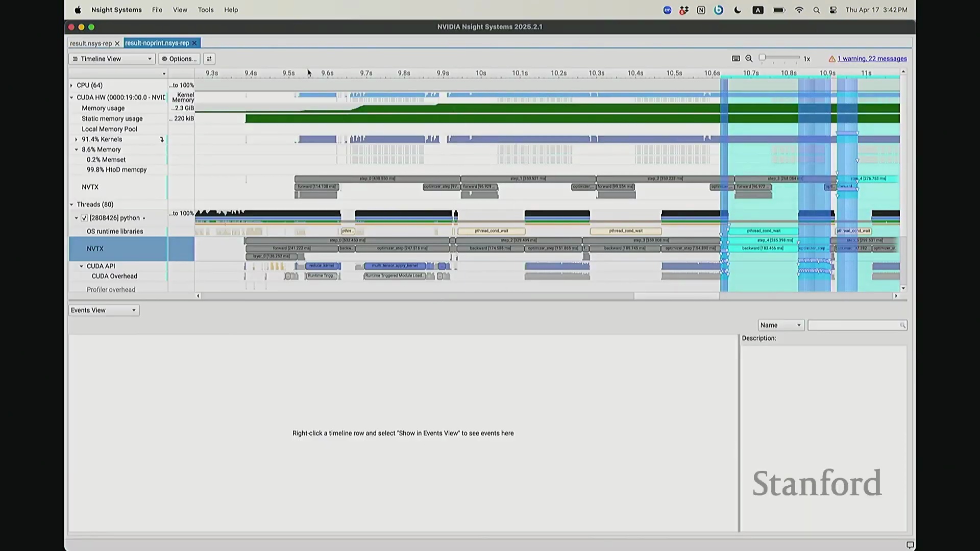Click the arrow icon on the Kernels row

[162, 139]
